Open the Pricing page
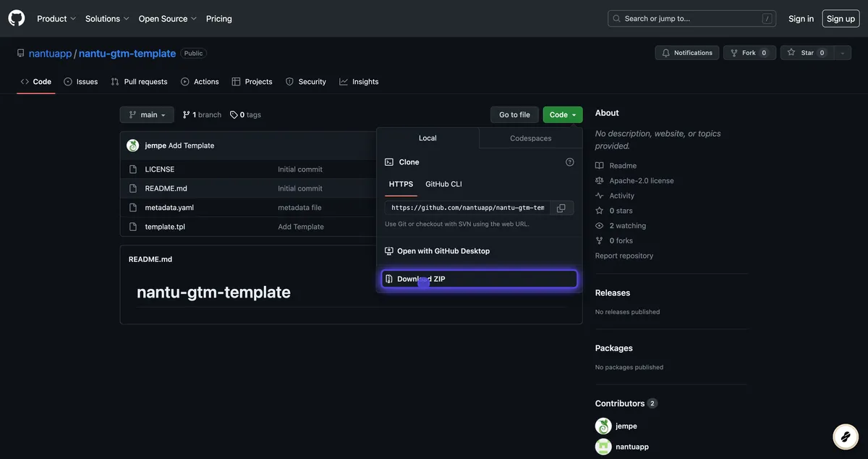Screen dimensions: 868x459 pyautogui.click(x=219, y=19)
